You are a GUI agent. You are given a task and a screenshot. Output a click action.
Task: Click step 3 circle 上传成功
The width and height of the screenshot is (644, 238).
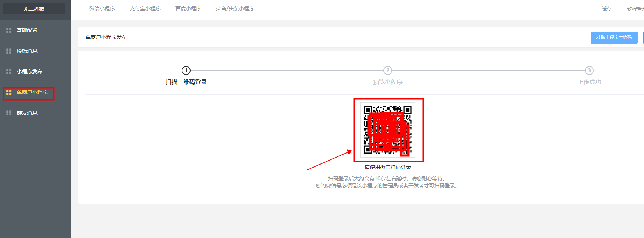[589, 70]
